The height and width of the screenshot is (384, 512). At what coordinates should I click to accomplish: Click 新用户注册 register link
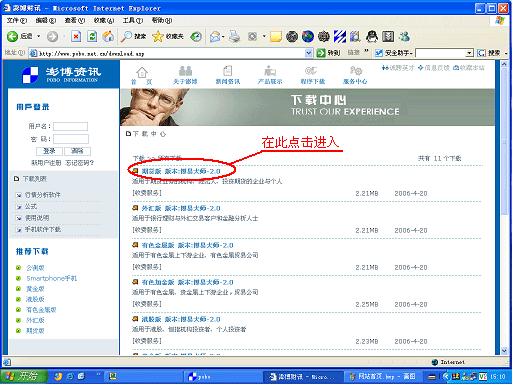(46, 163)
